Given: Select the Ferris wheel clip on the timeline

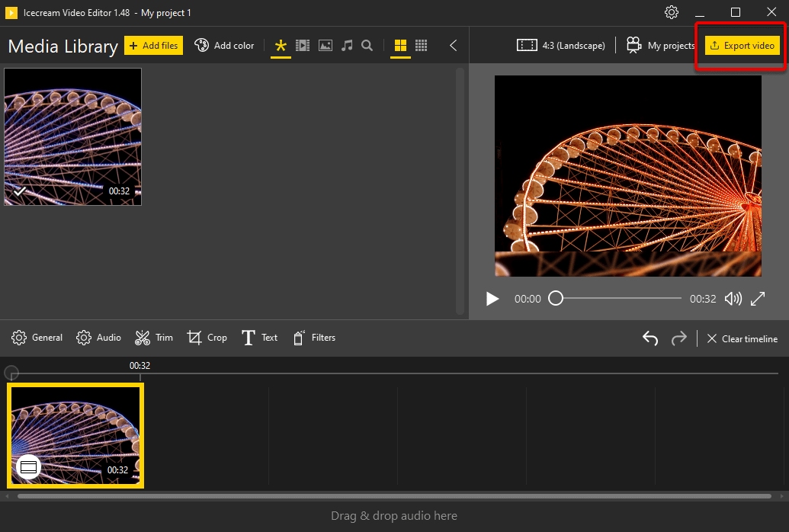Looking at the screenshot, I should 75,435.
